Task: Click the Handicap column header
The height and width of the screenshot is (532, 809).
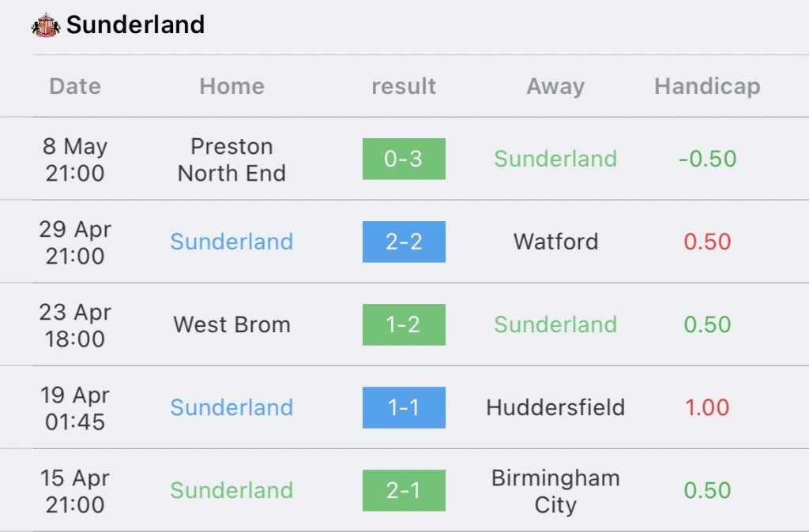Action: [707, 86]
